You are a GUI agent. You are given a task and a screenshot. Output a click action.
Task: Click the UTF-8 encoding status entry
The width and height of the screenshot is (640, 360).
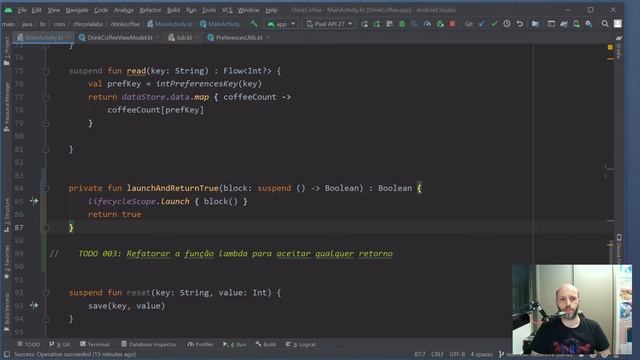[x=457, y=354]
